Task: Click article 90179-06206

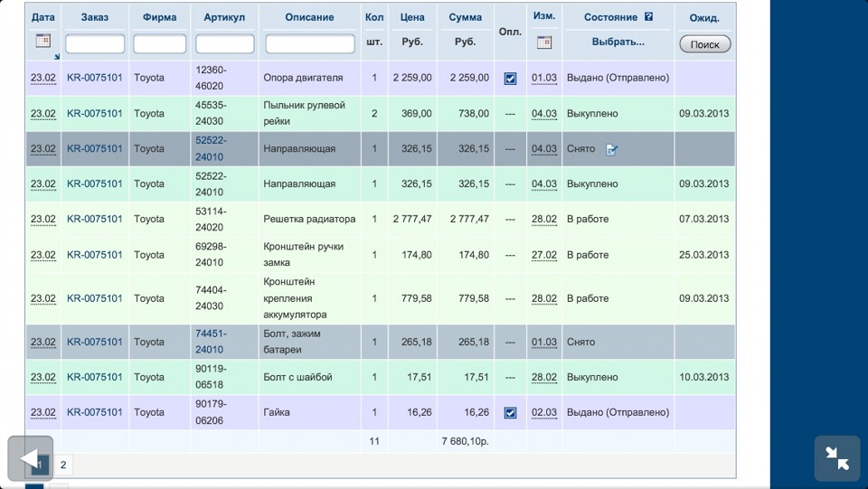Action: (x=210, y=412)
